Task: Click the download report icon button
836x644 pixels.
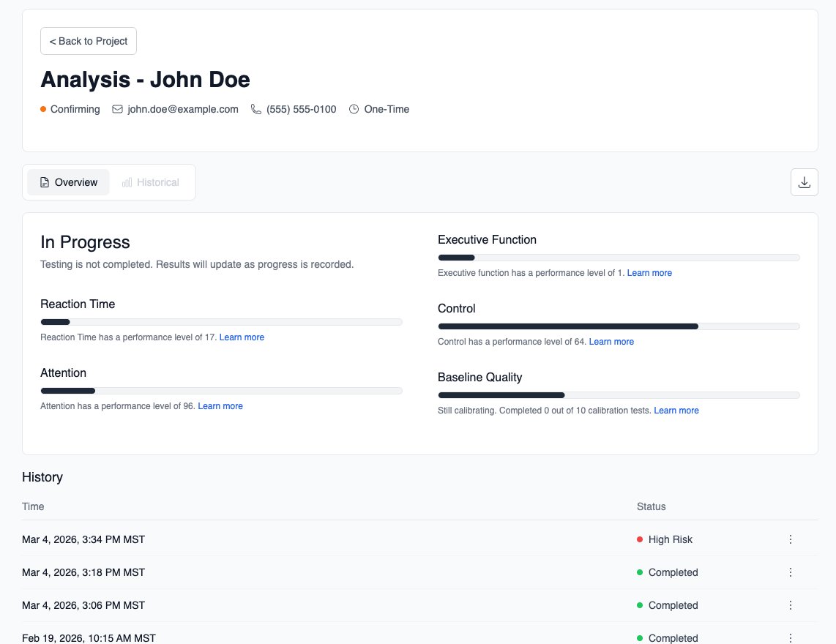Action: (804, 182)
